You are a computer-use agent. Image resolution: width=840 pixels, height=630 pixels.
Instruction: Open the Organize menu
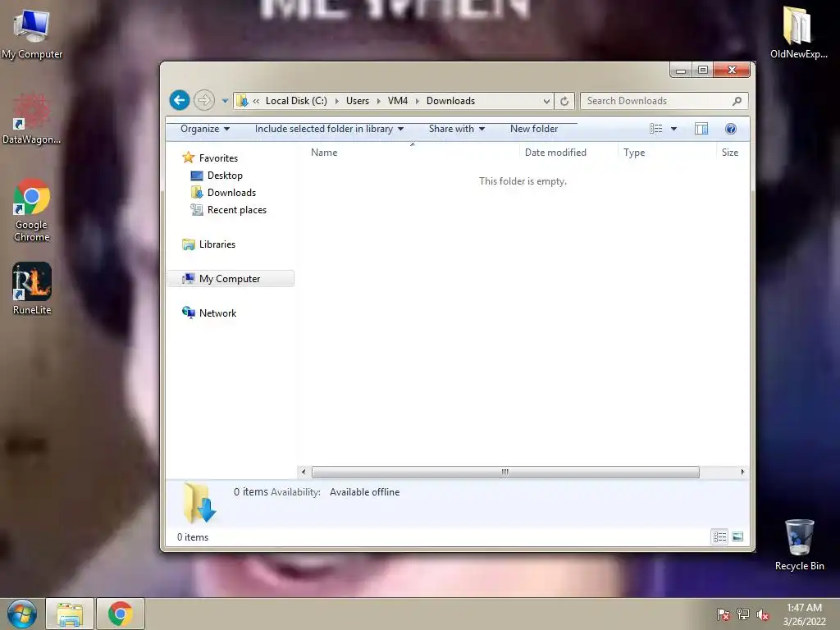pos(205,129)
